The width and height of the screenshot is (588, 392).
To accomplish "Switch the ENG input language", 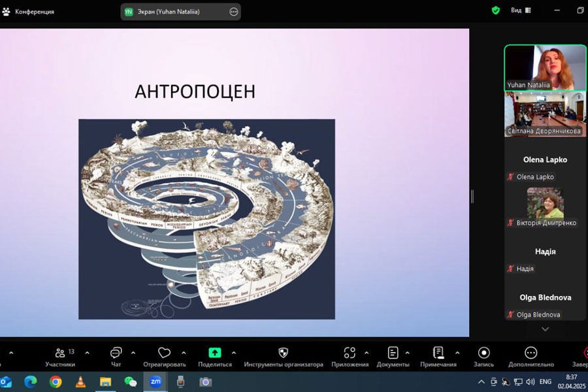I will 546,382.
